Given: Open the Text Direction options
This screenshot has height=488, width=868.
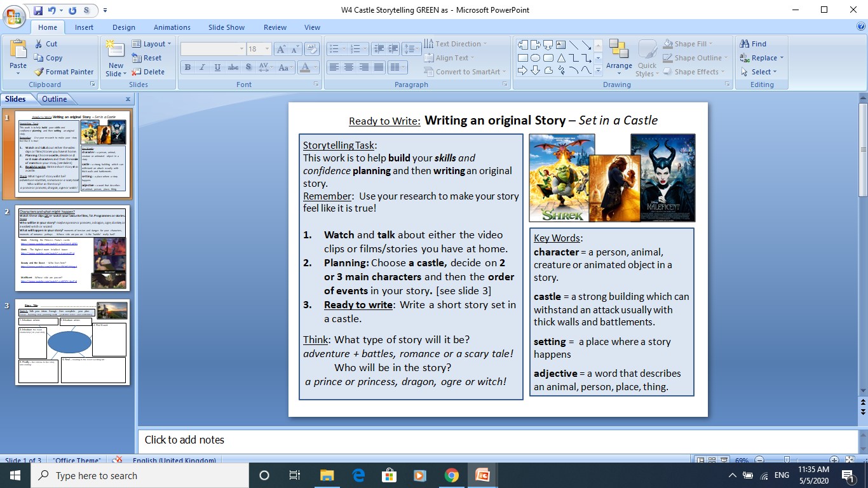Looking at the screenshot, I should [x=456, y=44].
